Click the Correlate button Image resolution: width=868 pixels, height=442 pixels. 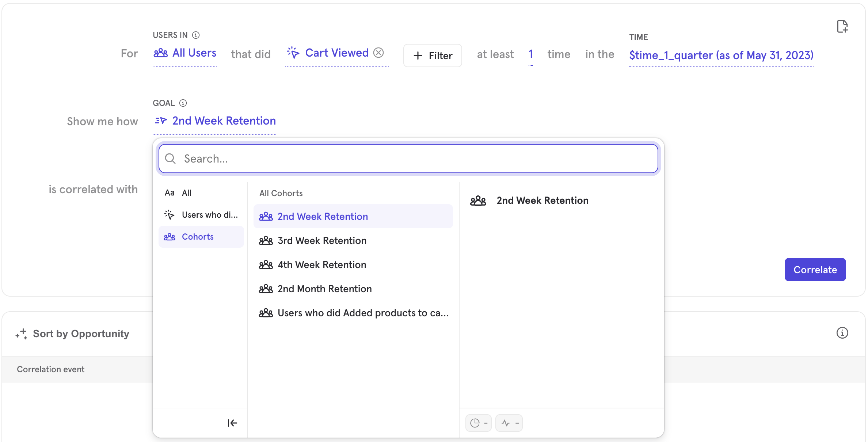[x=815, y=270]
